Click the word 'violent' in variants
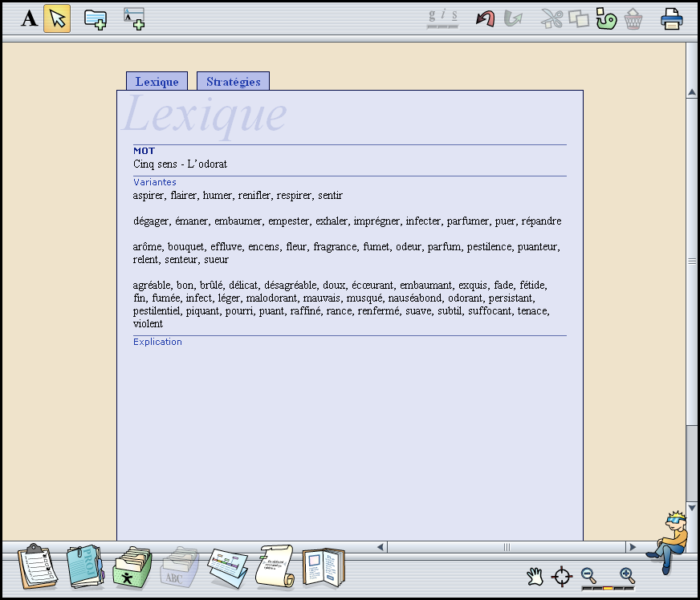Screen dimensions: 700x600 click(x=148, y=324)
